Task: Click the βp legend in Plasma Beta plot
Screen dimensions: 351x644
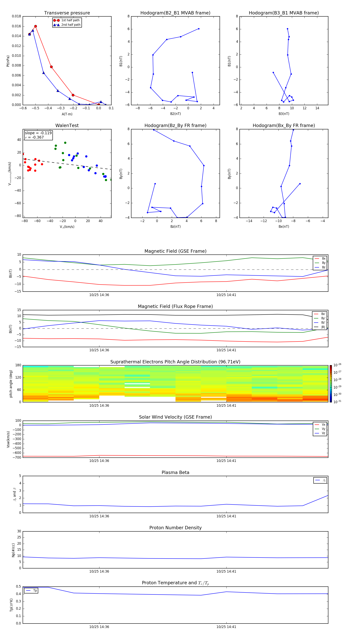Action: [320, 480]
